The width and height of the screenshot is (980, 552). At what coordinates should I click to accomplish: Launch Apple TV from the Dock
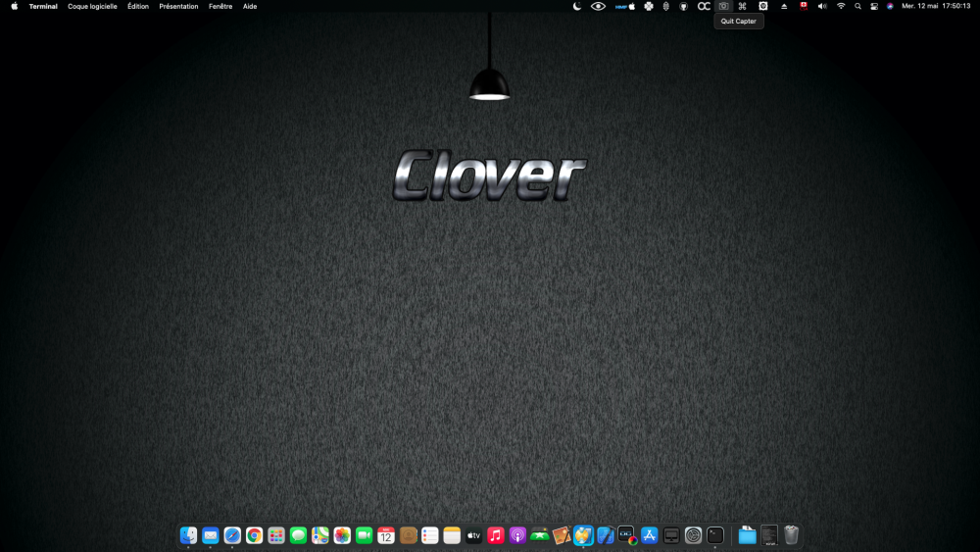coord(473,535)
